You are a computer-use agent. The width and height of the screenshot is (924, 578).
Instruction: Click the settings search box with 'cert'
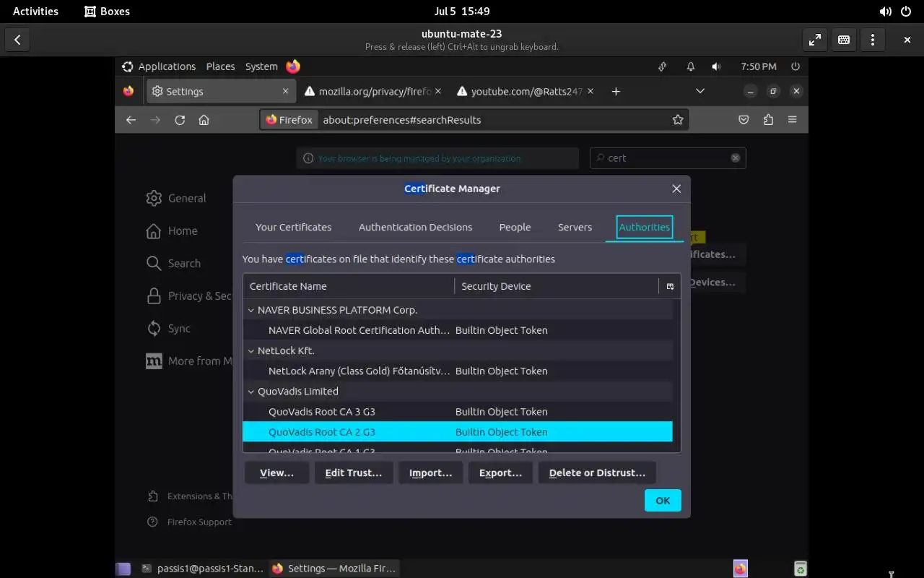tap(668, 158)
